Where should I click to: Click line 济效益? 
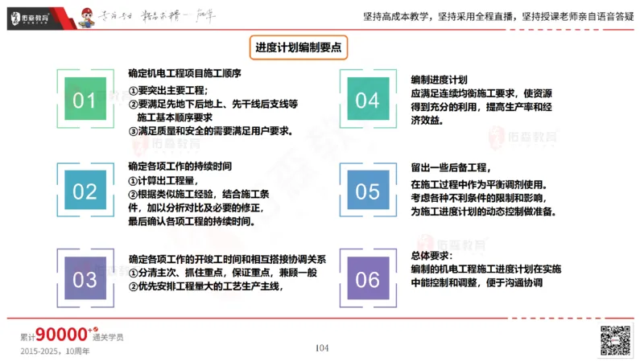tap(427, 121)
